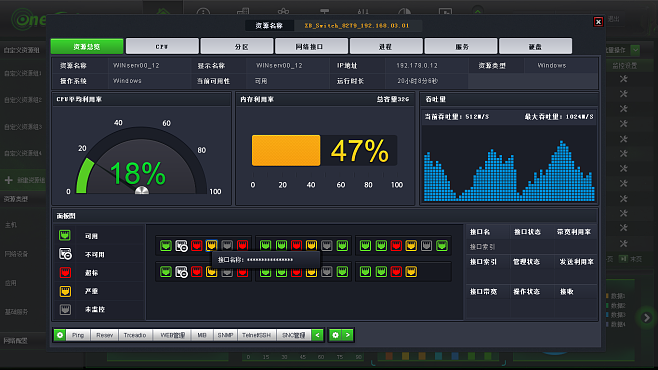Screen dimensions: 658x370
Task: Click green gear icon beside right arrow
Action: pos(335,335)
